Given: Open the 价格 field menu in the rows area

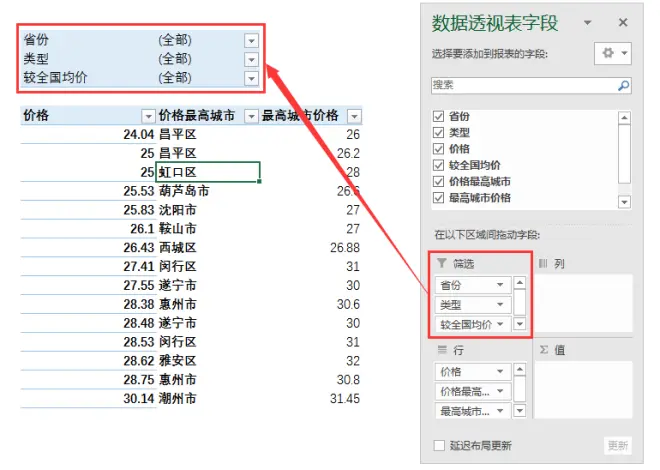Looking at the screenshot, I should click(500, 371).
